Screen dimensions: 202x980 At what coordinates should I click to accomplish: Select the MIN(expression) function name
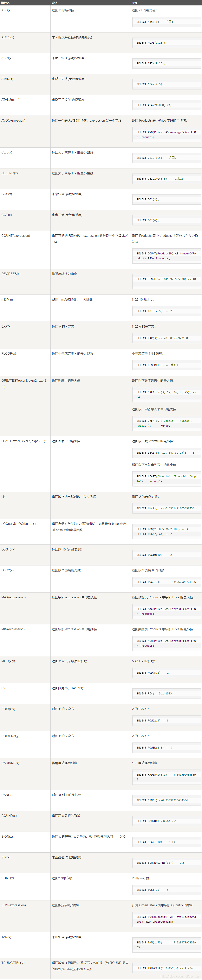click(x=13, y=630)
